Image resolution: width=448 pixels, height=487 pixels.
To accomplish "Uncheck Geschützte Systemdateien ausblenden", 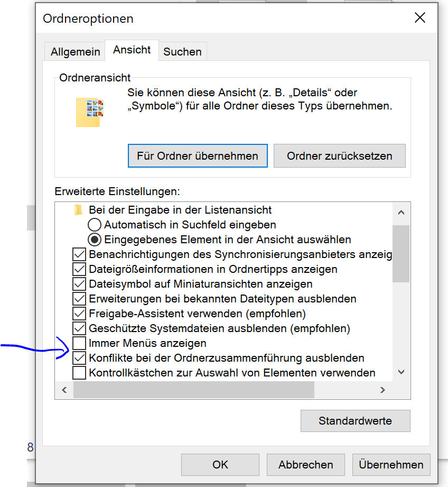I will pyautogui.click(x=79, y=328).
